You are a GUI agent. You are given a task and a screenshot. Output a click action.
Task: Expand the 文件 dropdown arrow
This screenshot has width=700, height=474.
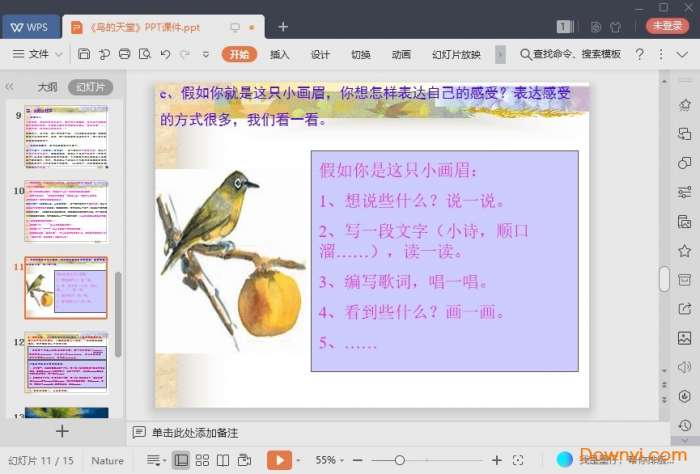(58, 54)
